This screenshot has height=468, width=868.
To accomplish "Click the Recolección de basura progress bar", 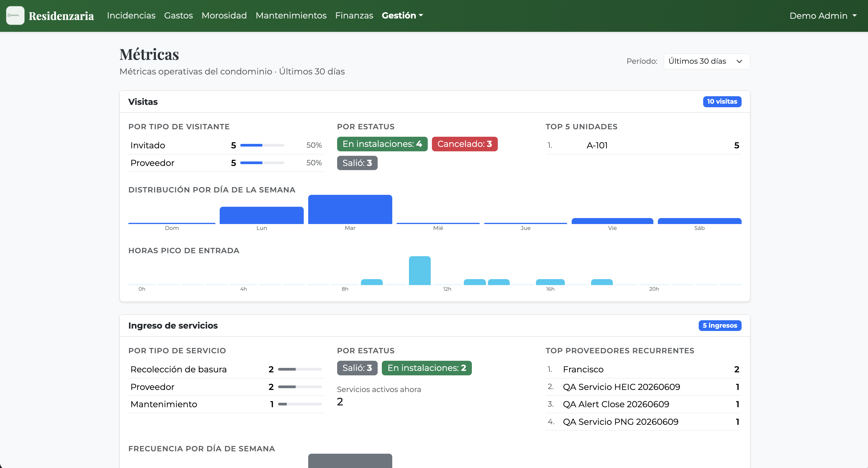I will [300, 369].
